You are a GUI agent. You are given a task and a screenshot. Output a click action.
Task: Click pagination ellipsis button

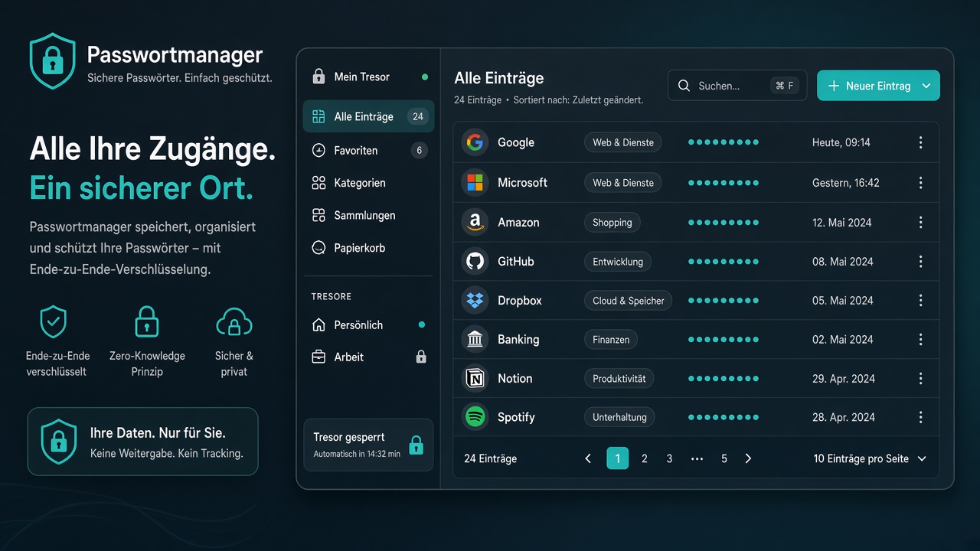click(697, 458)
